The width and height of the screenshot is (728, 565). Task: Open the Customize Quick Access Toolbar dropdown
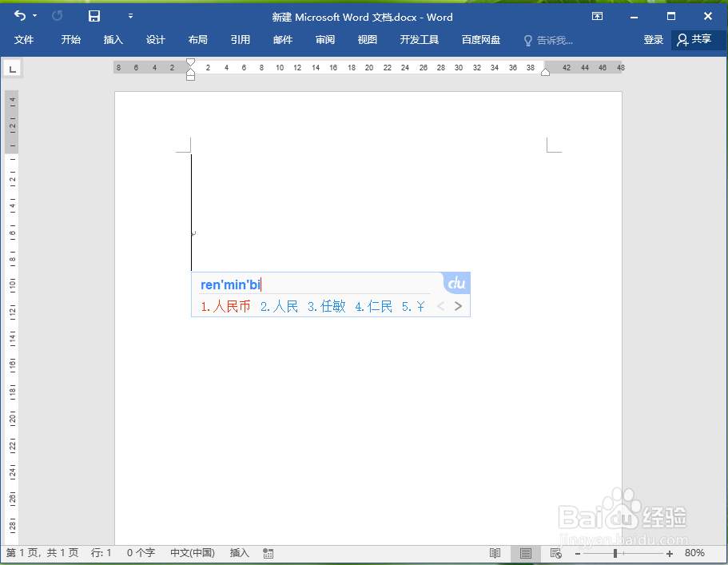131,16
